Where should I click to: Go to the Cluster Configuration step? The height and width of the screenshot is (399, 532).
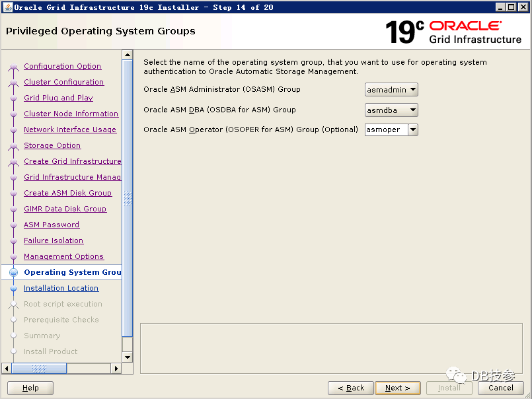click(64, 82)
